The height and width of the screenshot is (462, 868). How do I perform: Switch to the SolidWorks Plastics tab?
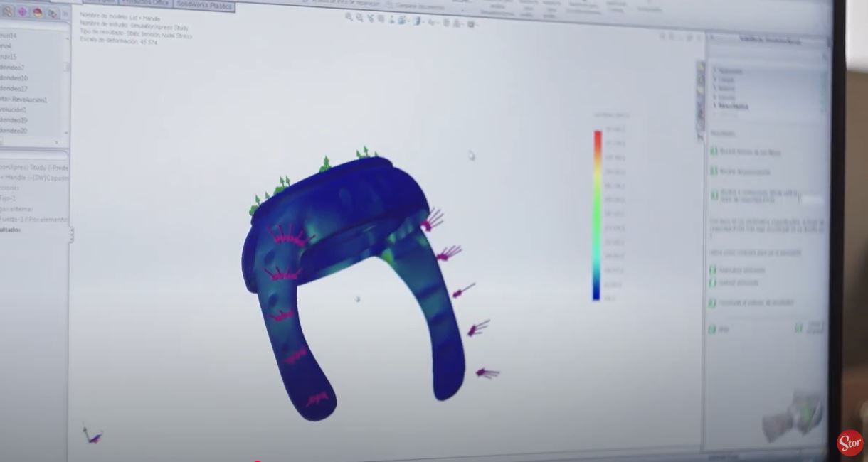pyautogui.click(x=203, y=4)
